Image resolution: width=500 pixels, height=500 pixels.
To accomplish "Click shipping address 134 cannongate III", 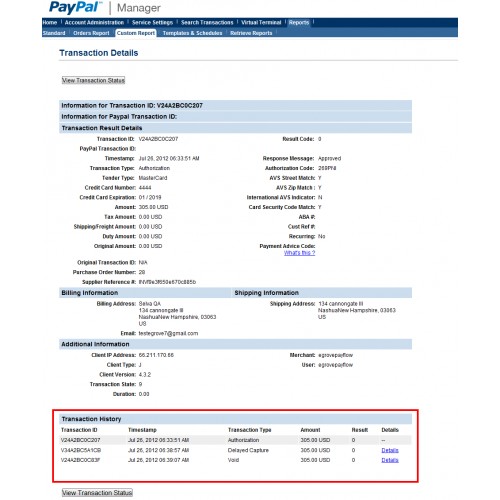I will point(341,304).
